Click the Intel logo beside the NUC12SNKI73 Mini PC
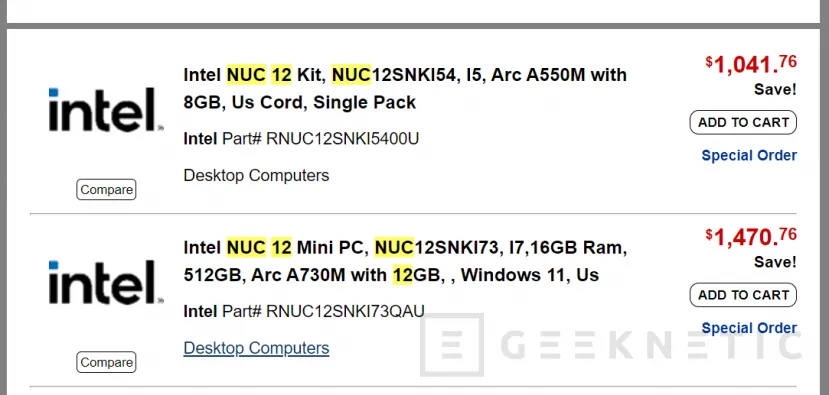The image size is (829, 395). pos(106,282)
